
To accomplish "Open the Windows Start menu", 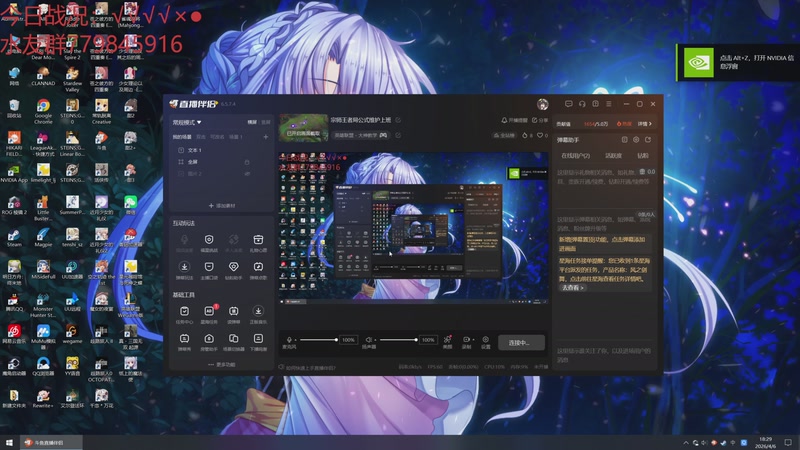I will pos(9,442).
